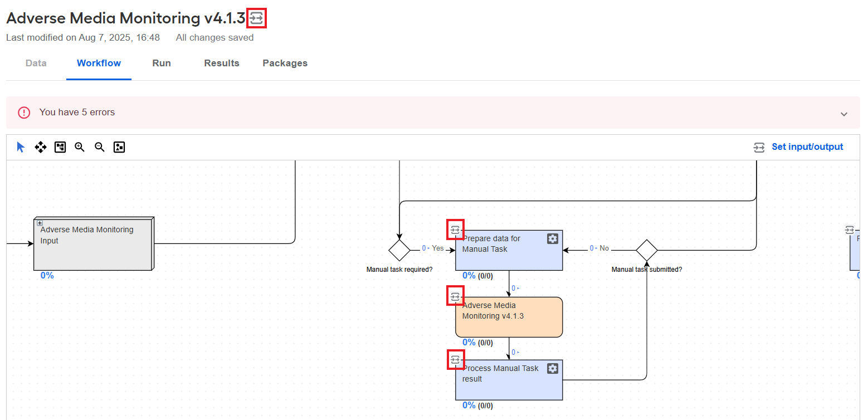This screenshot has height=420, width=868.
Task: Go to the Results tab
Action: pyautogui.click(x=222, y=63)
